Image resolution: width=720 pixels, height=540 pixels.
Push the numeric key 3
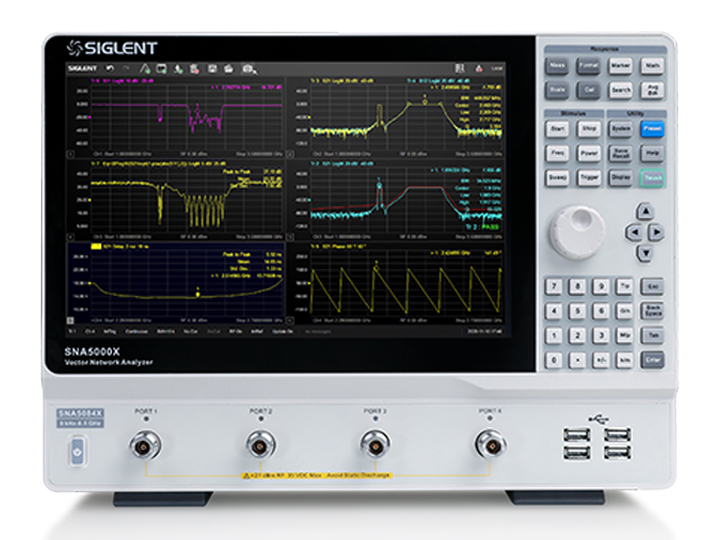[x=601, y=336]
